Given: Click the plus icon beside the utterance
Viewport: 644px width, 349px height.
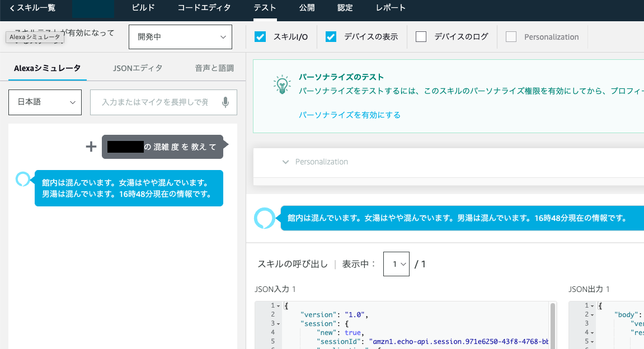Looking at the screenshot, I should pos(91,147).
